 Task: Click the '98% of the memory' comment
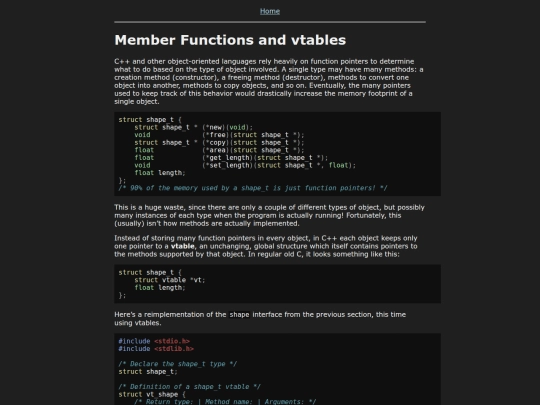(x=253, y=188)
